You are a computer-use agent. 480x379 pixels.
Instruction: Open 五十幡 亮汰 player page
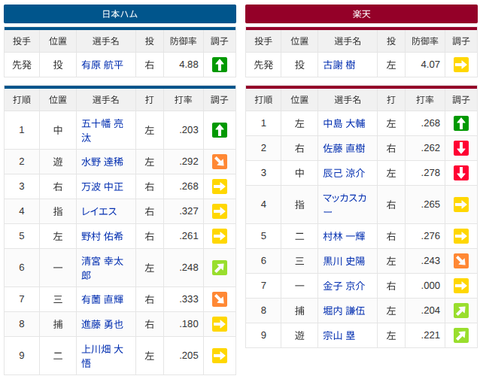(102, 130)
